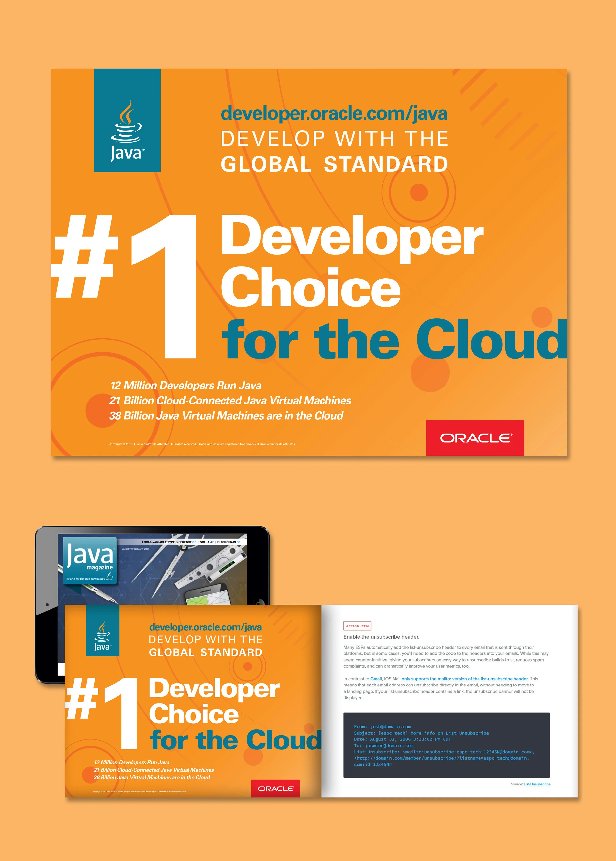
Task: Click the Oracle logo on the brochure cover
Action: click(x=276, y=788)
